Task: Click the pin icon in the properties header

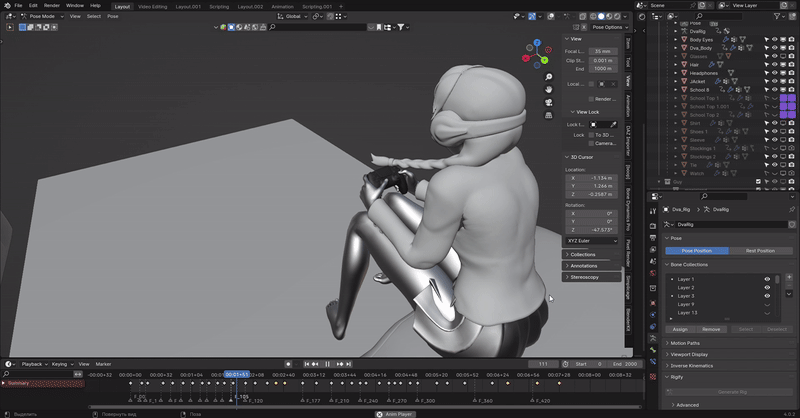Action: (792, 209)
